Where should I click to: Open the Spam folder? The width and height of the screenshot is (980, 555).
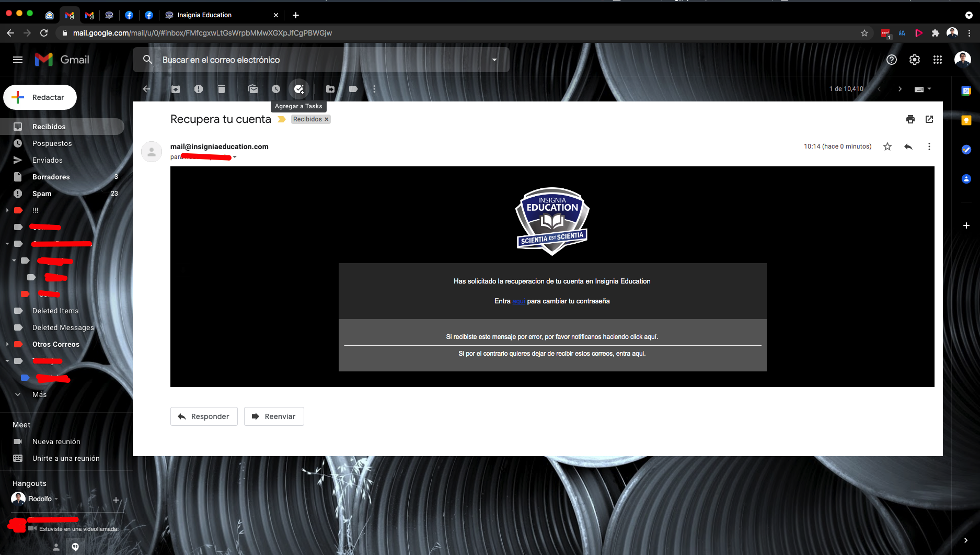coord(42,194)
